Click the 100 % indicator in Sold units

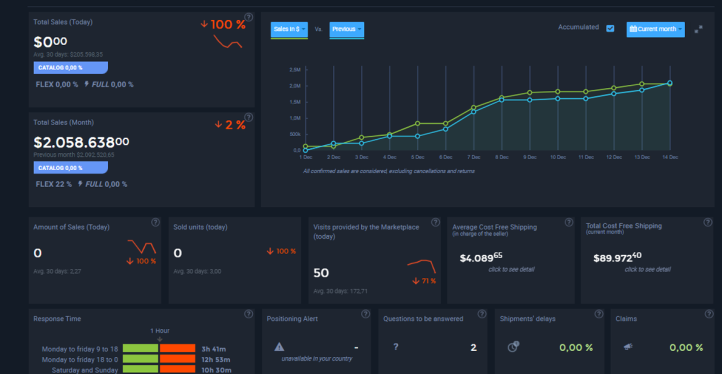[x=281, y=251]
